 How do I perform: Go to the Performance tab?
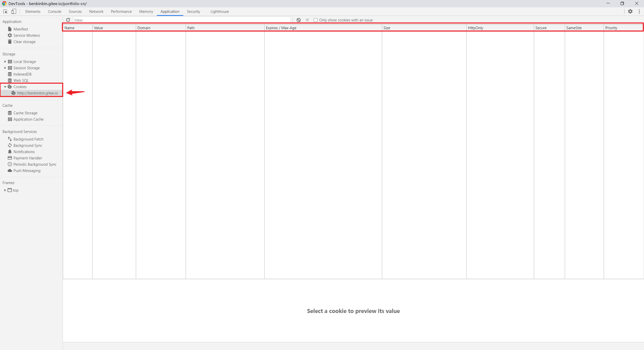(121, 12)
